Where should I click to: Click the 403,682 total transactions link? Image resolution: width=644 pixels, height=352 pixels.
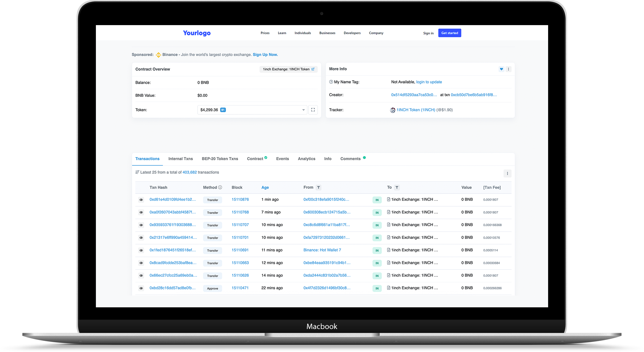tap(189, 172)
